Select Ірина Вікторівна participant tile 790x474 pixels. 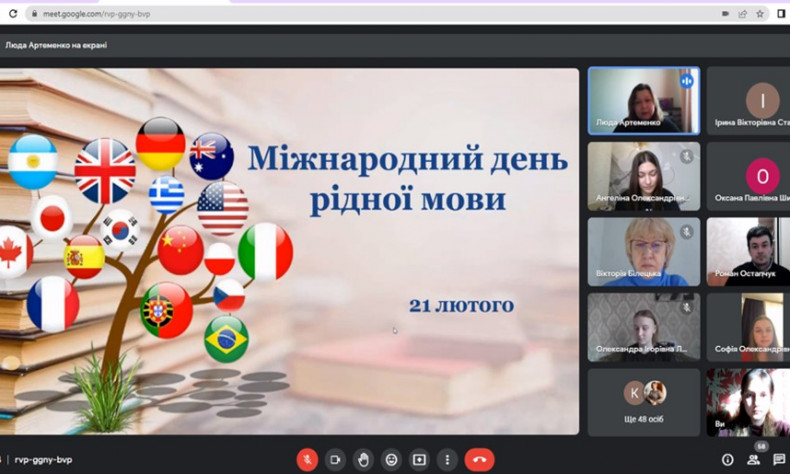tap(748, 101)
